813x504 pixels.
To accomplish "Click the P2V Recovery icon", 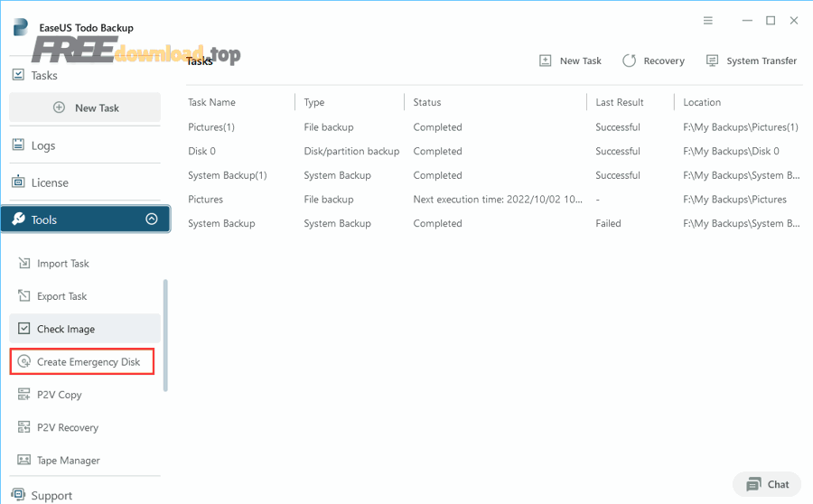I will coord(23,426).
